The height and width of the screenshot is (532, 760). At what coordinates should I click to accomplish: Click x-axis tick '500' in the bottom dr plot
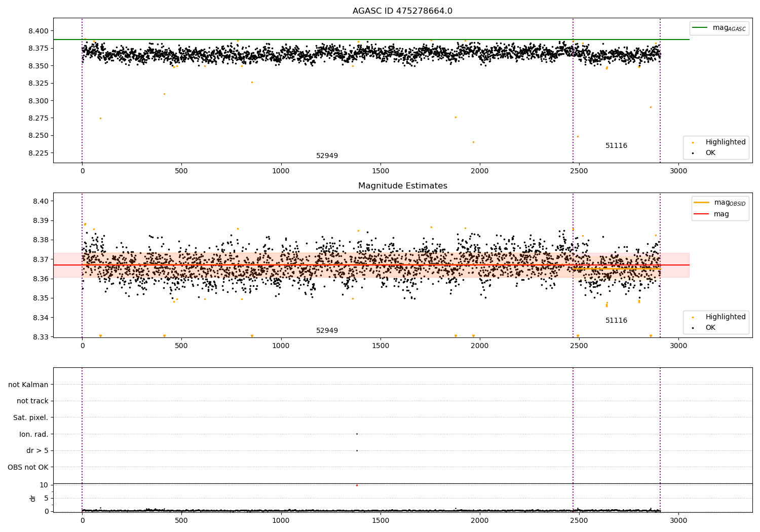coord(181,520)
